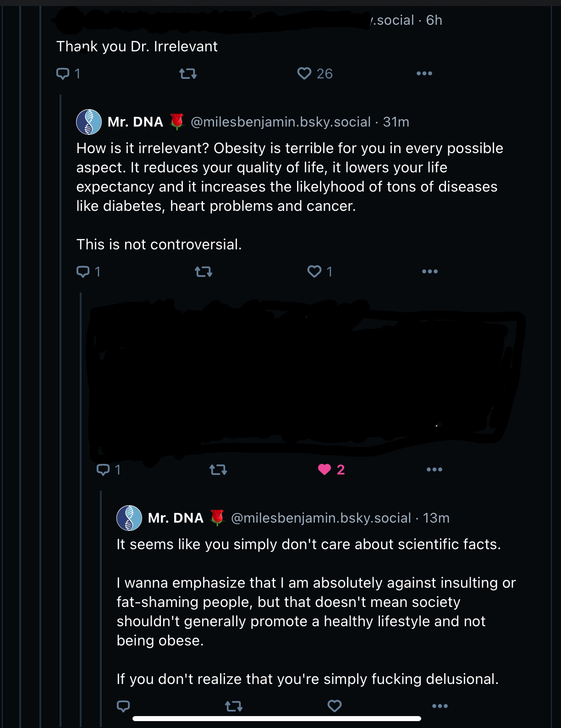Viewport: 561px width, 728px height.
Task: Click the Mr. DNA name on 13m post
Action: pyautogui.click(x=176, y=518)
